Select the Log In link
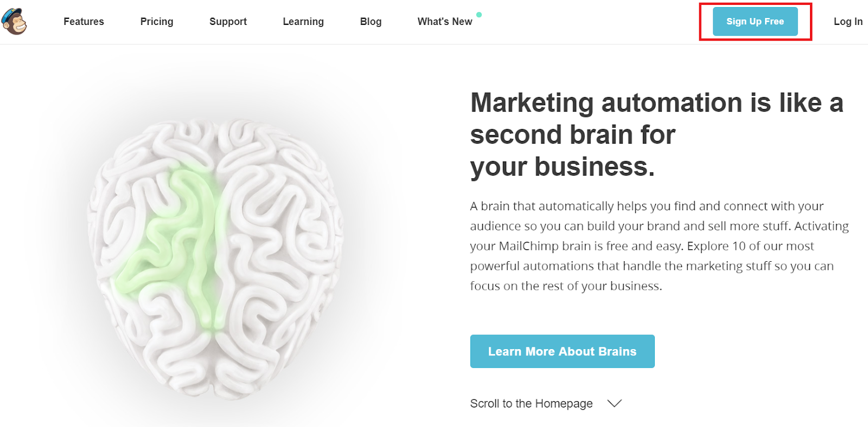The width and height of the screenshot is (868, 427). [848, 22]
